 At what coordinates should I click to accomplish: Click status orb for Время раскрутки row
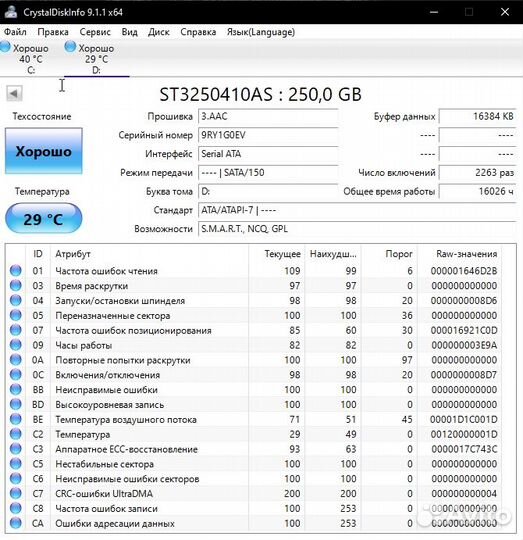point(15,285)
